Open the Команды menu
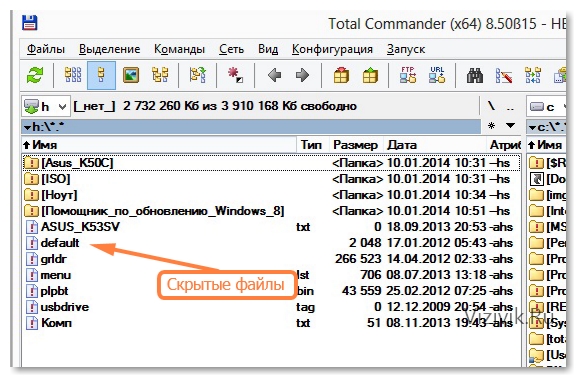576x377 pixels. [x=179, y=49]
